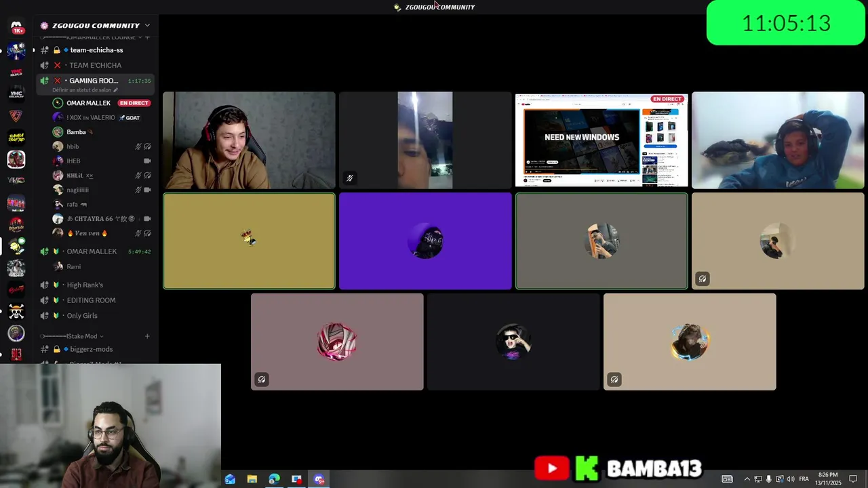This screenshot has height=488, width=868.
Task: Click deafened headphone icon next to hbib
Action: 147,146
